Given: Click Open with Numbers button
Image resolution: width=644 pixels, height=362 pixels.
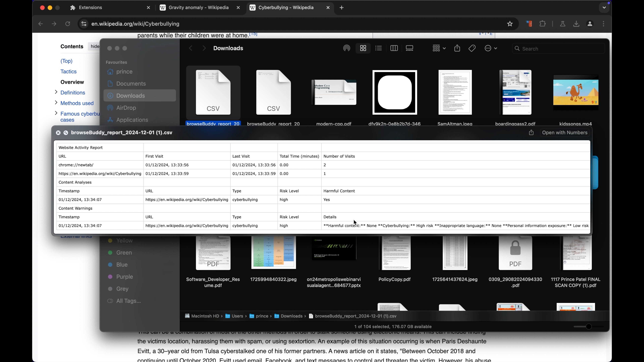Looking at the screenshot, I should [565, 133].
